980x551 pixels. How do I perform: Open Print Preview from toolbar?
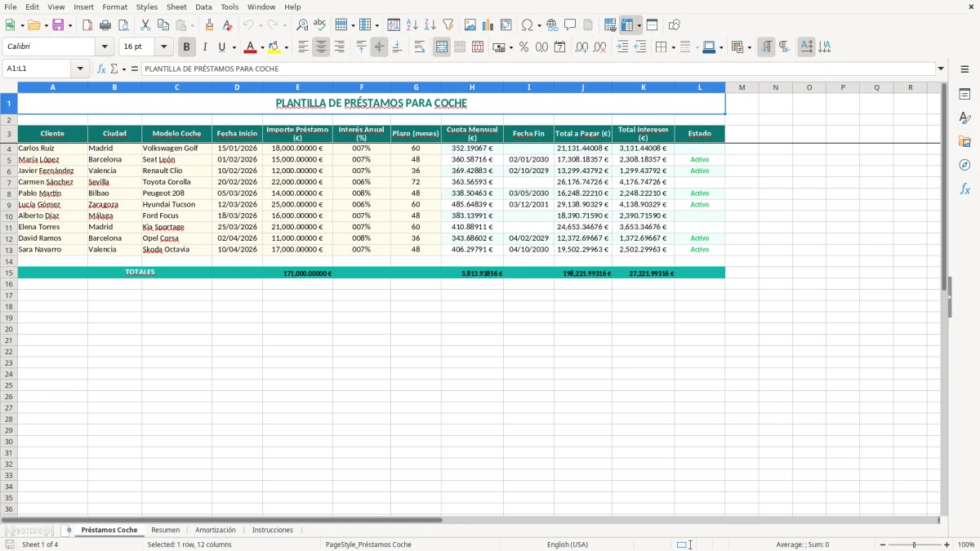coord(122,25)
